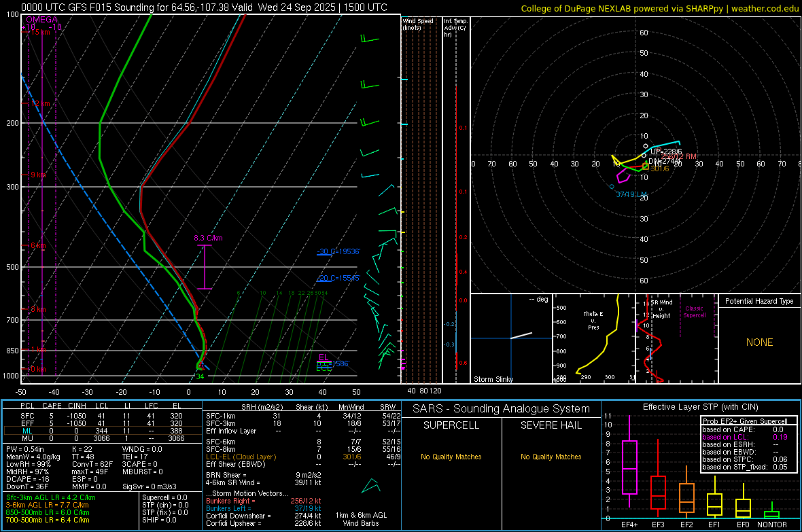Click the 700-500mb LR line
This screenshot has width=802, height=532.
[48, 520]
